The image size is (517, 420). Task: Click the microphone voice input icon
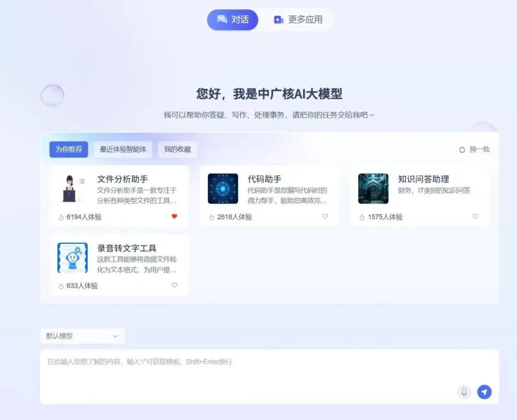[464, 392]
